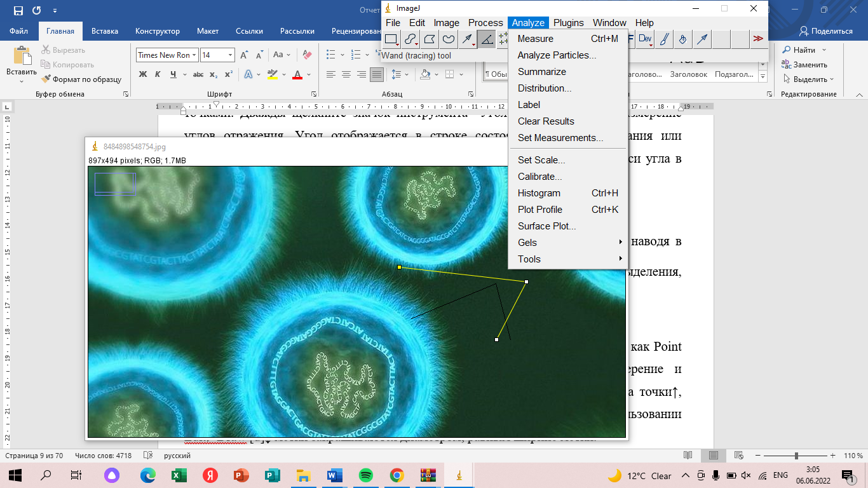
Task: Open font size dropdown showing 14
Action: tap(230, 55)
